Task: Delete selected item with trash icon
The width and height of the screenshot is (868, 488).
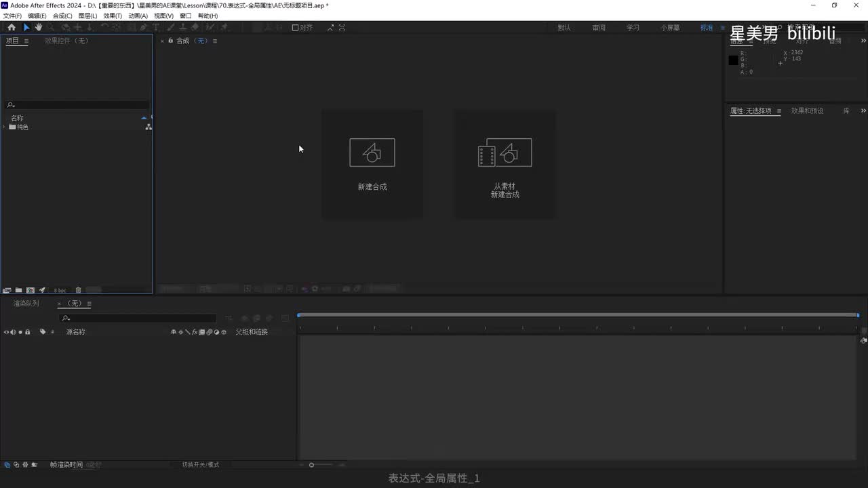Action: click(78, 290)
